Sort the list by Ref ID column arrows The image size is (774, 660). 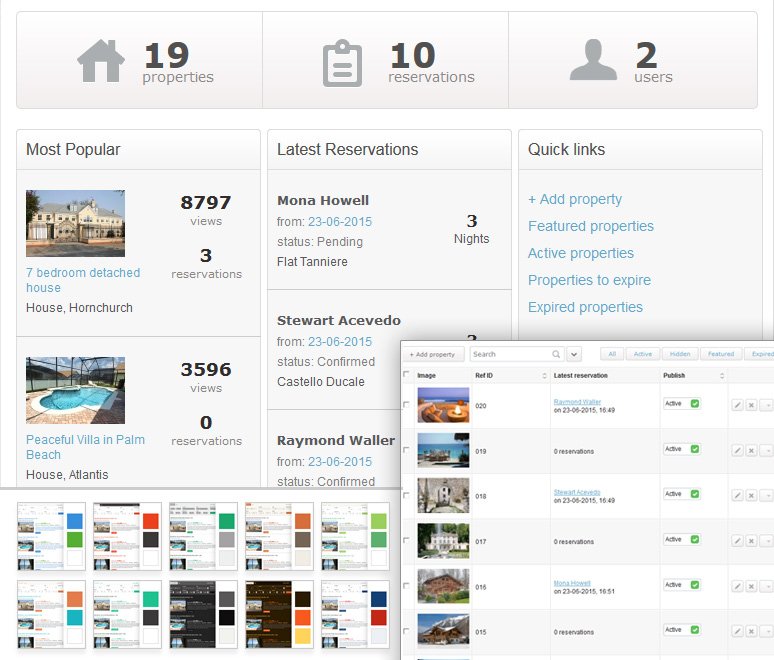click(544, 376)
